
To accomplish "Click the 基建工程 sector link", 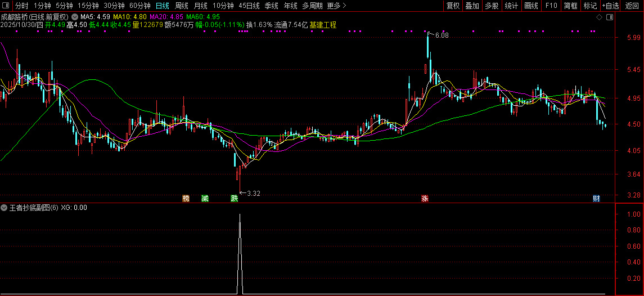I will click(323, 25).
